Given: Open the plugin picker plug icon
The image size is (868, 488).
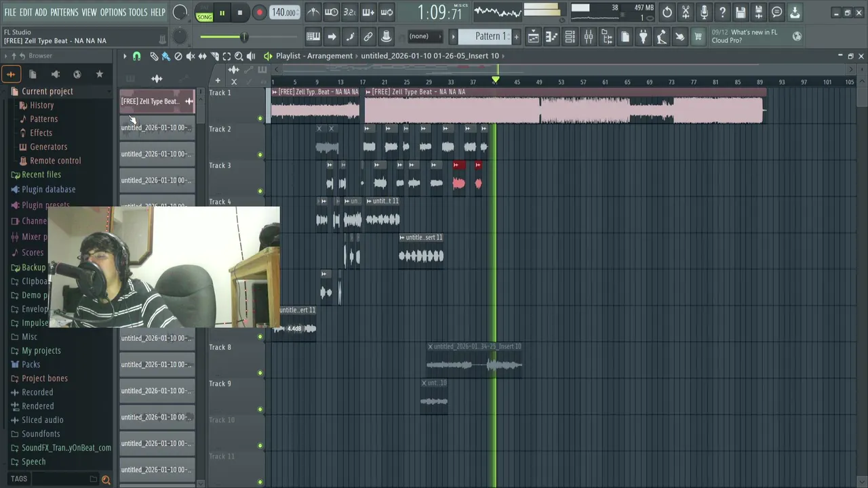Looking at the screenshot, I should 643,37.
